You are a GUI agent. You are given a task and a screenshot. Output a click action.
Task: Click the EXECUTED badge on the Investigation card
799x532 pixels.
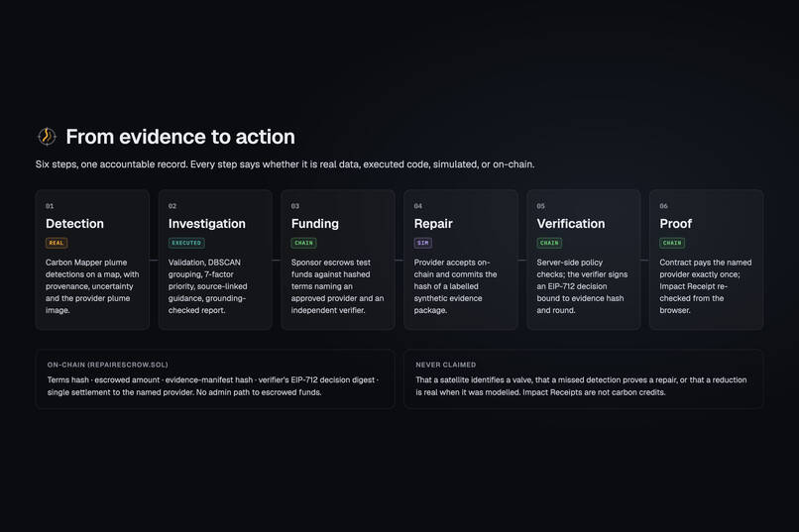point(186,243)
